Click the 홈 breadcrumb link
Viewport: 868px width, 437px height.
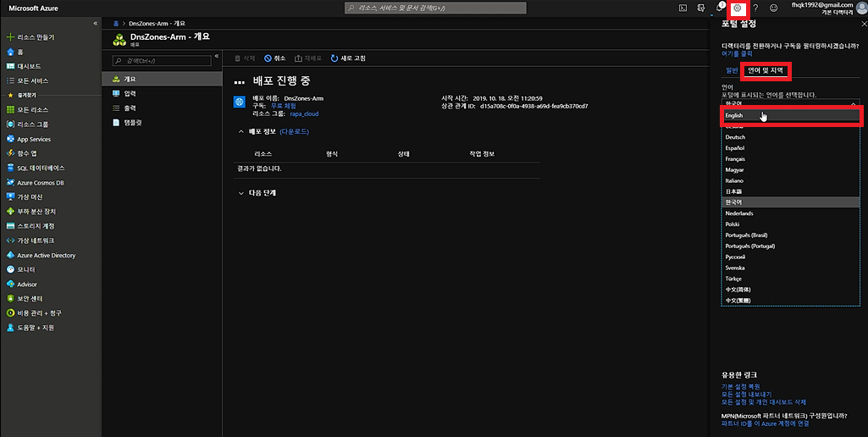click(x=116, y=23)
